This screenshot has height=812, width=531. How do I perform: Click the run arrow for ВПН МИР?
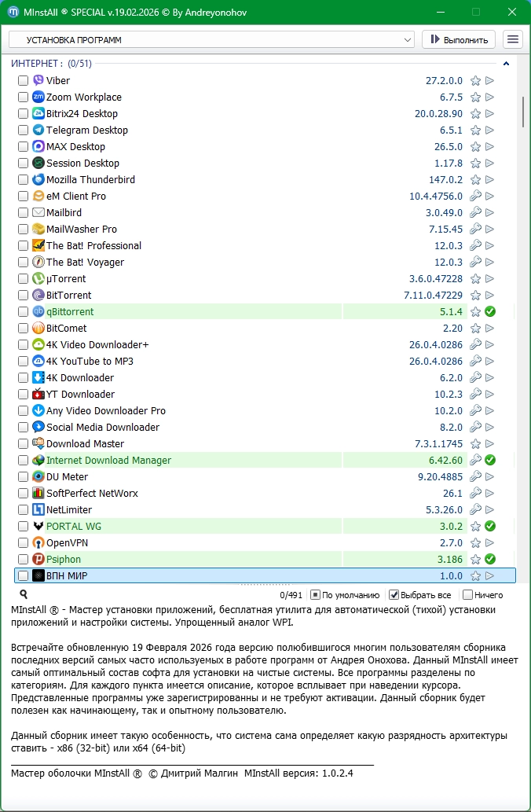[x=489, y=575]
